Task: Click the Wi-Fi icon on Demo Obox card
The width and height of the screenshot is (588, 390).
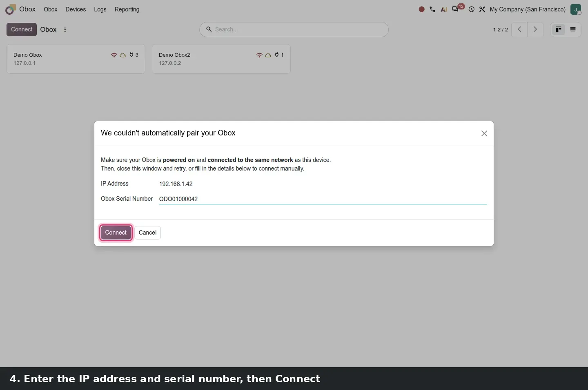Action: (x=114, y=55)
